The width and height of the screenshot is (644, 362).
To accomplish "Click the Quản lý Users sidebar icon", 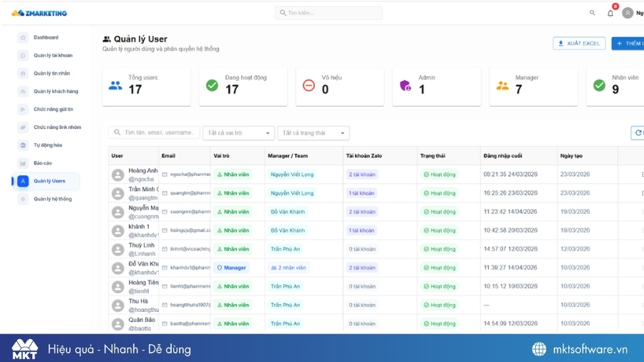I will 23,181.
